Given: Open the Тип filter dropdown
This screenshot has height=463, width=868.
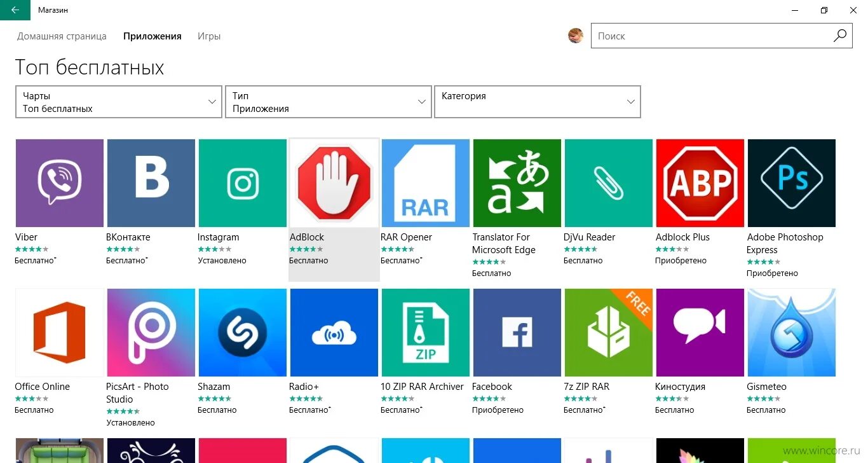Looking at the screenshot, I should click(x=328, y=102).
